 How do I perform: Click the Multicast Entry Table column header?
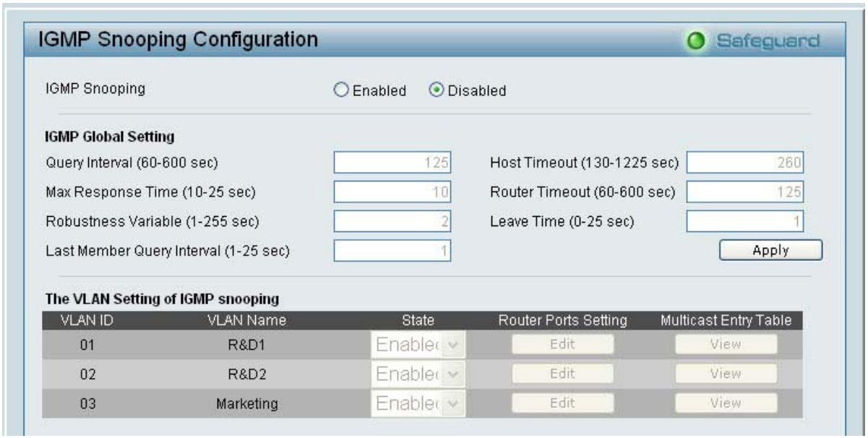[726, 320]
